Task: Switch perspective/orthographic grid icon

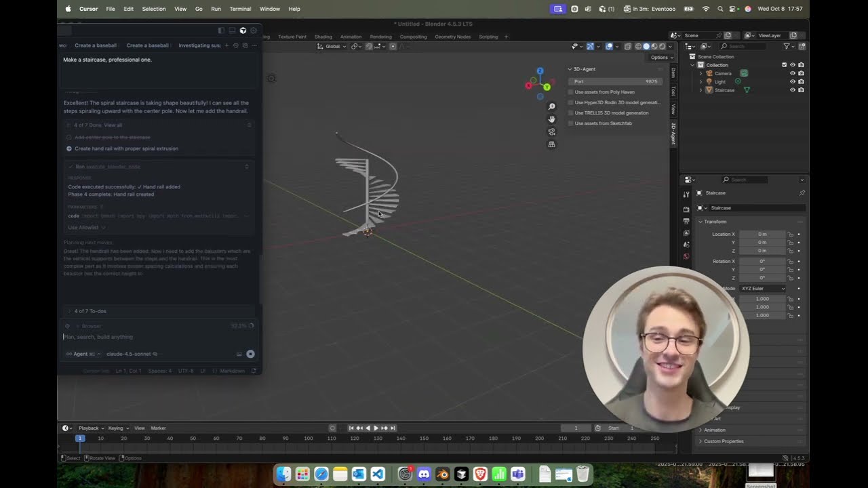Action: click(x=552, y=144)
